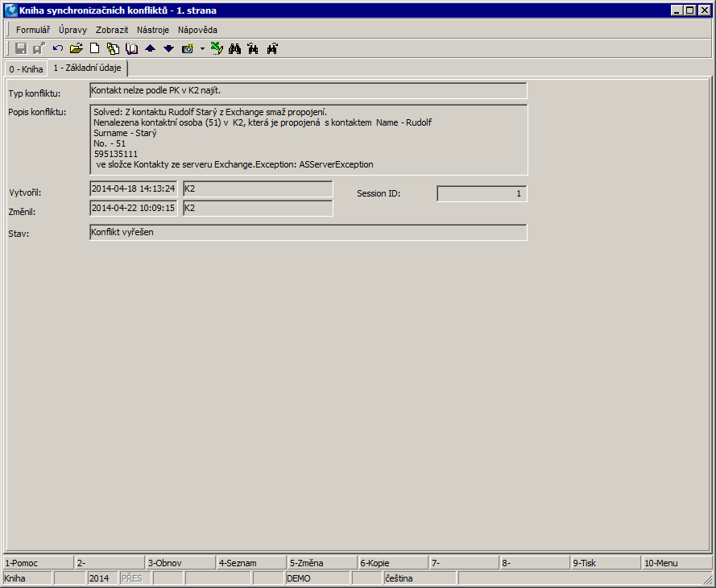Click the Stav label

click(19, 234)
